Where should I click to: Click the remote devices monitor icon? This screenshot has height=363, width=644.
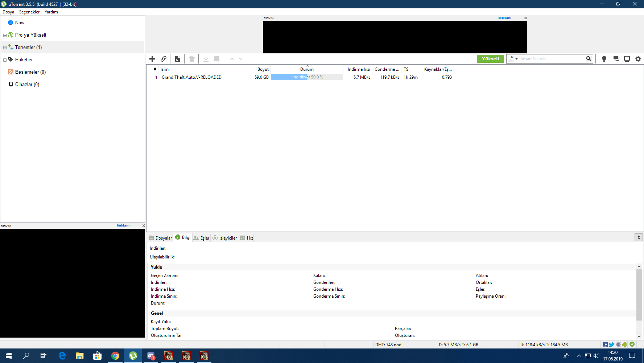627,59
